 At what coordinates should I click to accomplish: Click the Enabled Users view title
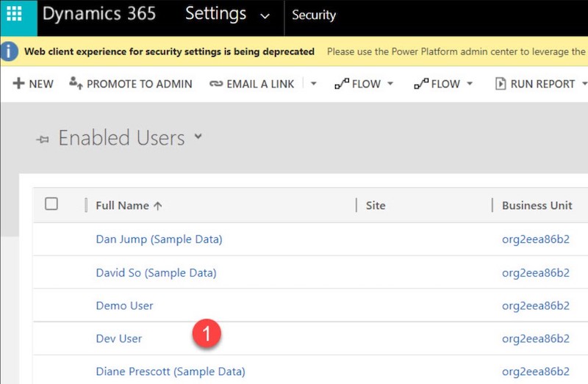121,137
